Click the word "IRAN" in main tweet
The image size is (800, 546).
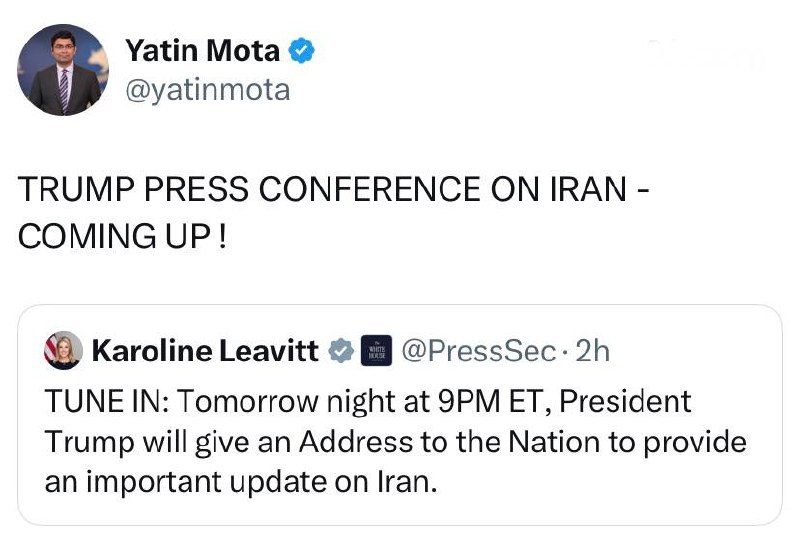(580, 191)
